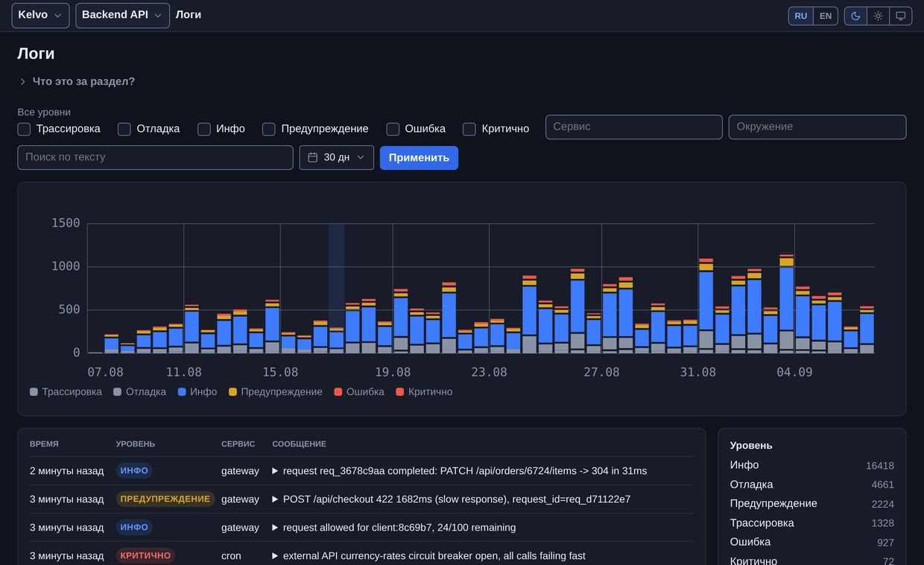
Task: Open the 30 дн time range dropdown
Action: (337, 157)
